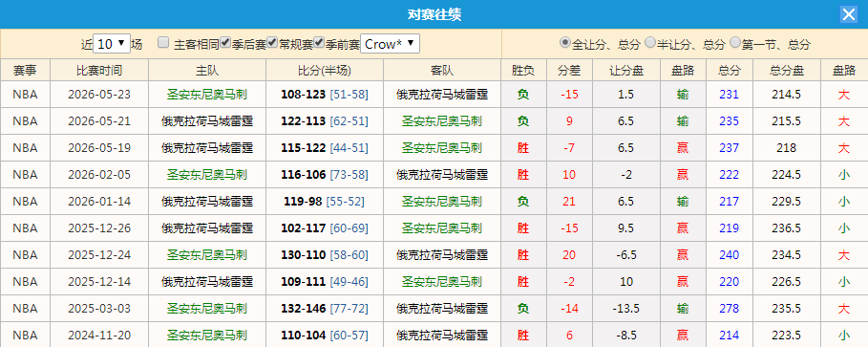Image resolution: width=868 pixels, height=347 pixels.
Task: Click the NBA league cell for 2025-03-03
Action: 25,308
